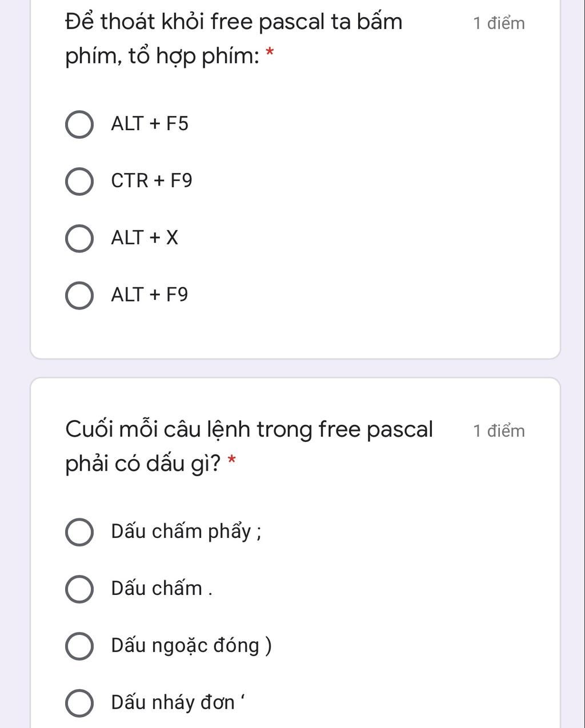The height and width of the screenshot is (728, 585).
Task: Choose the CTR + F9 radio circle
Action: click(79, 182)
